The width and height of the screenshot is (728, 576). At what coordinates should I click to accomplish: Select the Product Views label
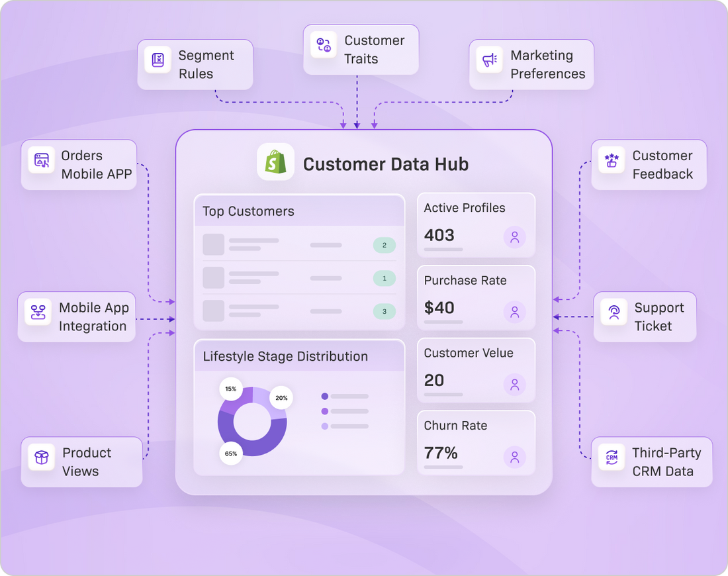tap(87, 462)
